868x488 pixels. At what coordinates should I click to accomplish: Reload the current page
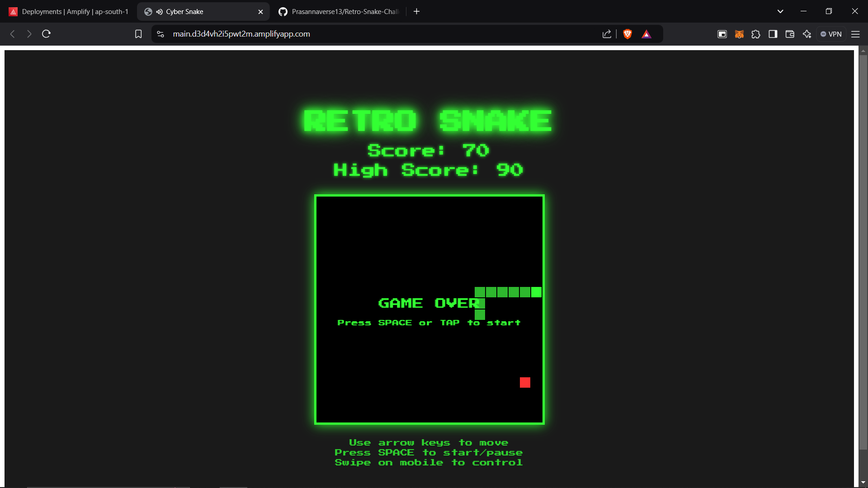coord(46,34)
